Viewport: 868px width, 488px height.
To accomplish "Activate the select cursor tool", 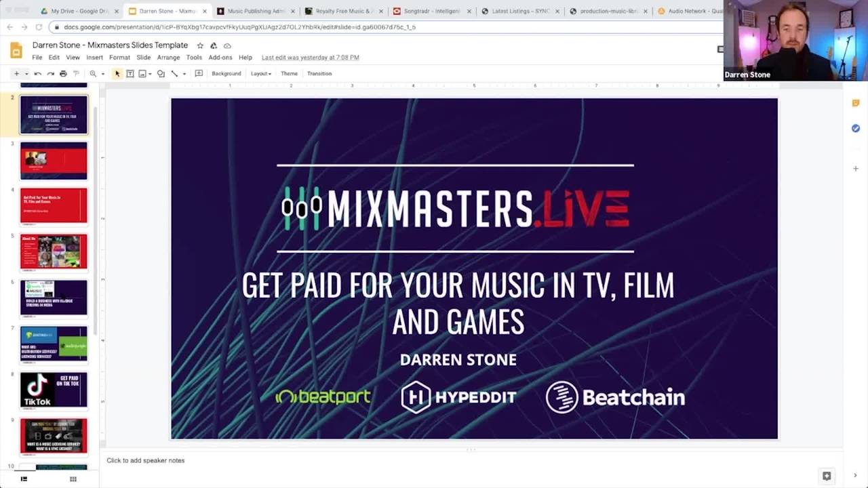I will pos(117,73).
